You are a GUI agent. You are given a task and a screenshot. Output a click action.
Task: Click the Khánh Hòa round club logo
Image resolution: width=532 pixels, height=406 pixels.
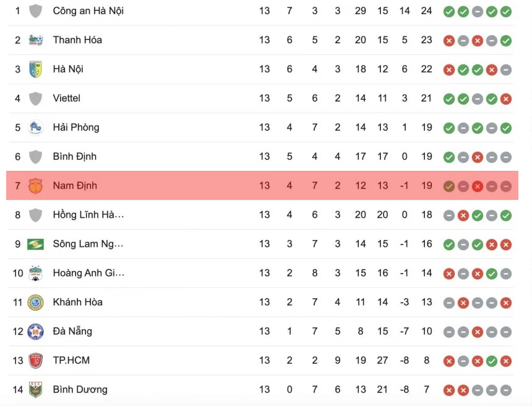[x=36, y=302]
